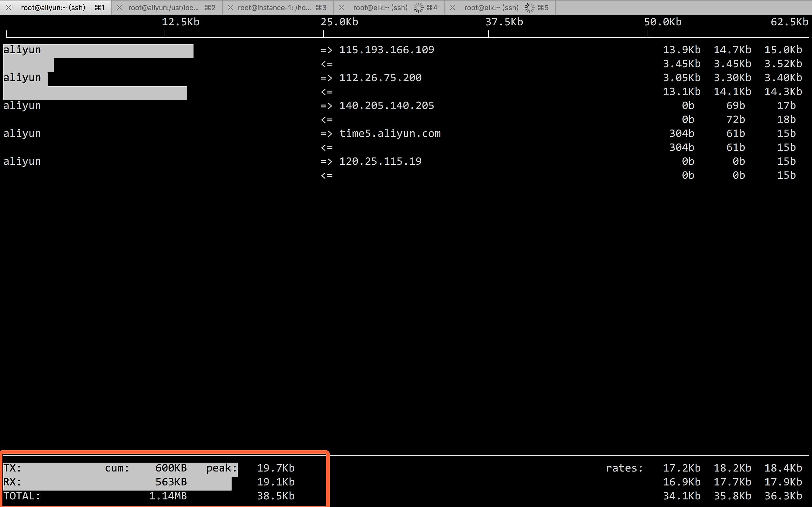The width and height of the screenshot is (812, 507).
Task: Open the root@elk:~ tab marked ⌘4
Action: point(380,7)
